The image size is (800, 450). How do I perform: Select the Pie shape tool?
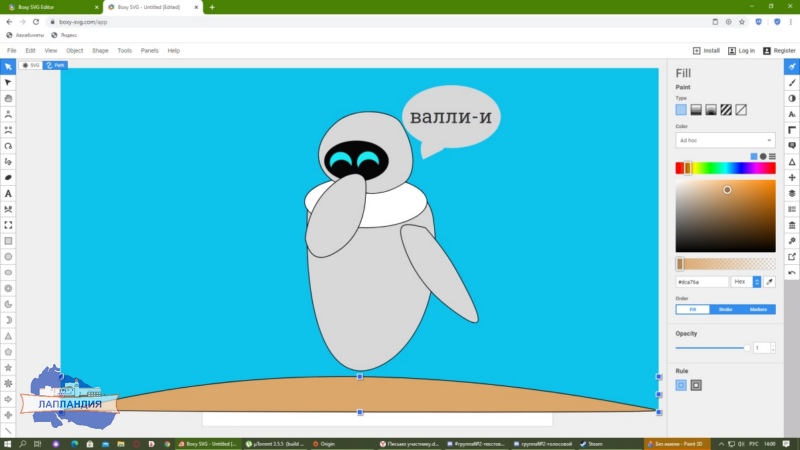pyautogui.click(x=8, y=304)
